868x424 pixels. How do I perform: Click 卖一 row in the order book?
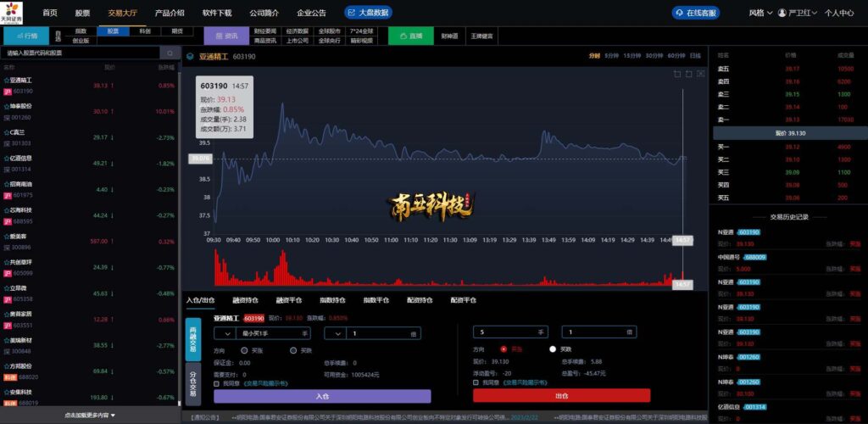790,120
